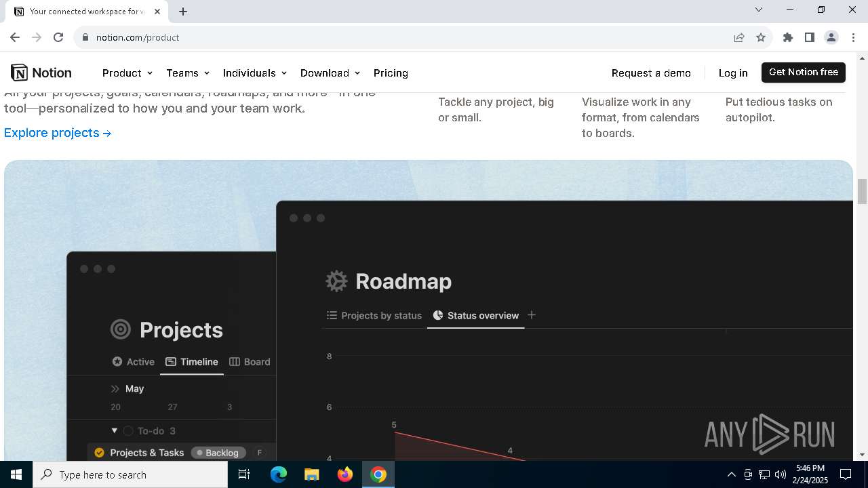
Task: Show hidden system tray icons
Action: [731, 474]
